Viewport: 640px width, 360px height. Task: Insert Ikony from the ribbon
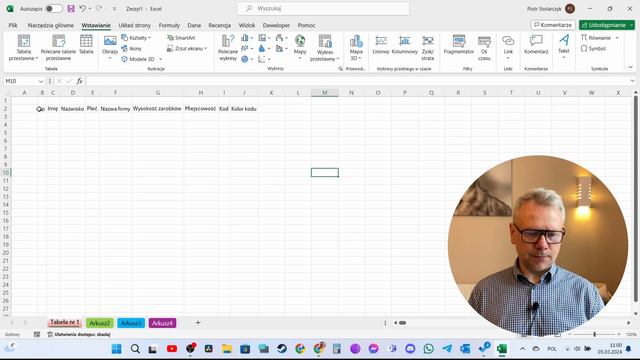point(131,49)
